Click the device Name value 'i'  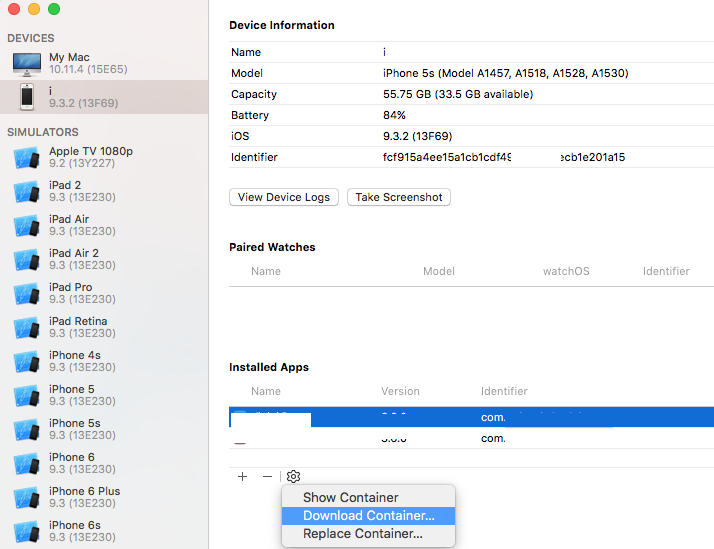384,52
